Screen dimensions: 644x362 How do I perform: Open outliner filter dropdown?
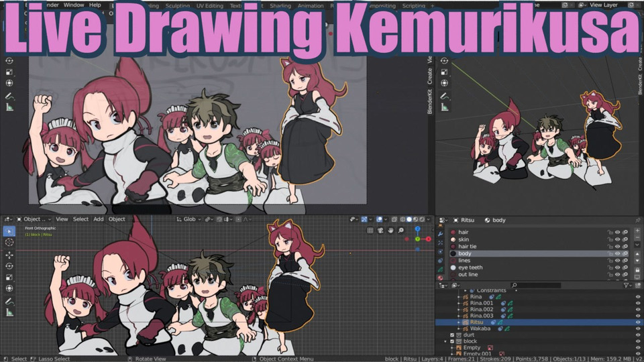628,285
